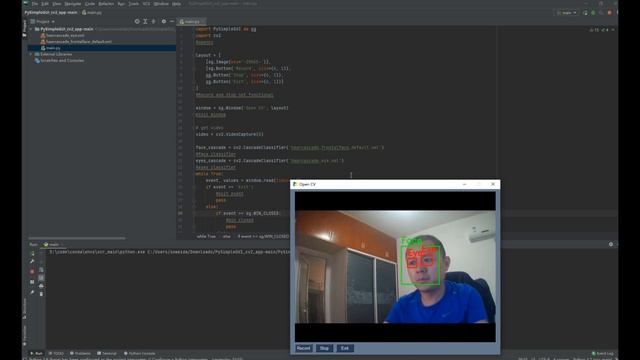The width and height of the screenshot is (640, 360).
Task: Click red Stop icon in Run panel
Action: point(32,271)
